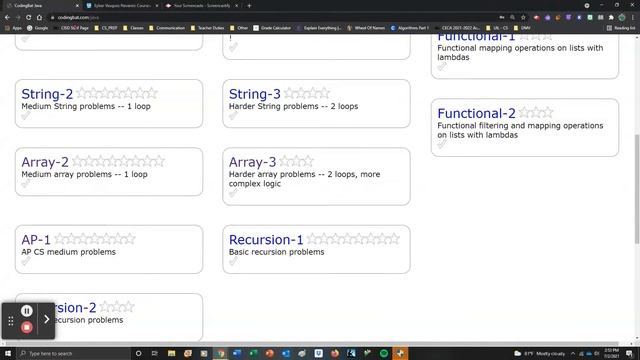
Task: Open the orange highlighted taskbar app
Action: [x=400, y=353]
